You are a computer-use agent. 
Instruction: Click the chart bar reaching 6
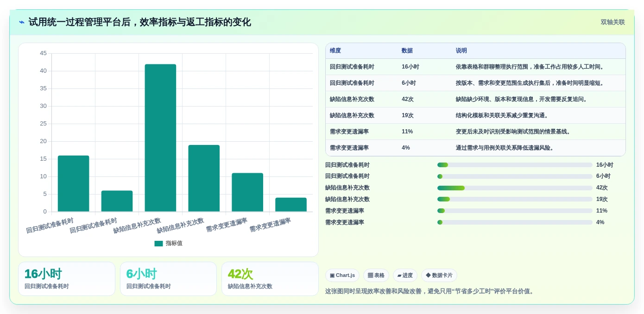117,201
